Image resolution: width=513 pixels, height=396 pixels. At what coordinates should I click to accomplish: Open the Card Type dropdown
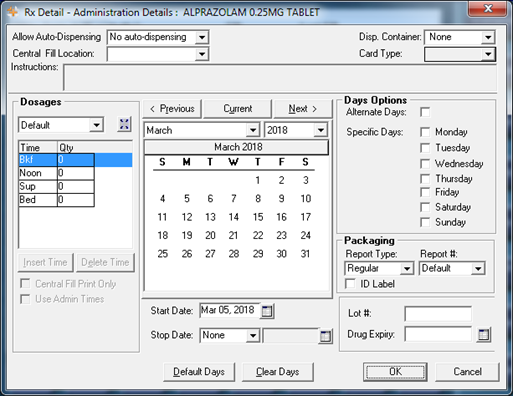488,54
